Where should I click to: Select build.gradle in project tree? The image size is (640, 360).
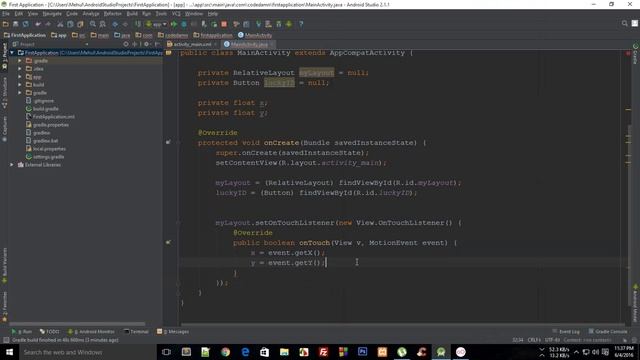coord(46,109)
